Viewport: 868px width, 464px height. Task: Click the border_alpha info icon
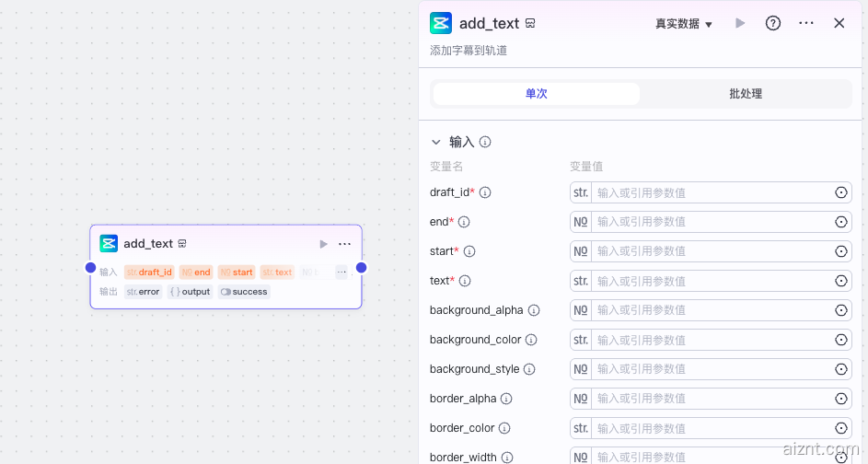(x=506, y=399)
